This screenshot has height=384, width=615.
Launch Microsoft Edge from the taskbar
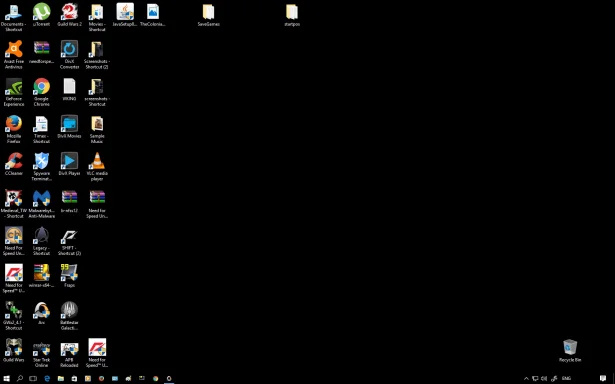47,379
